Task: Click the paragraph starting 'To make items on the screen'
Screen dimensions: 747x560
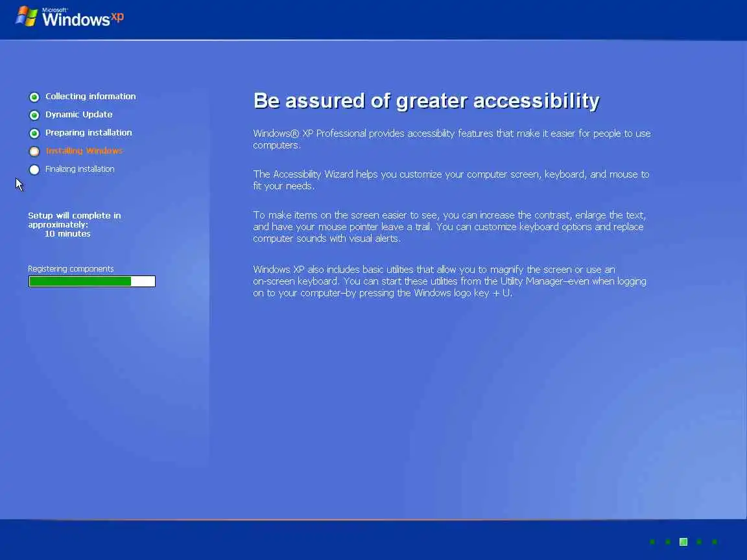Action: (x=449, y=227)
